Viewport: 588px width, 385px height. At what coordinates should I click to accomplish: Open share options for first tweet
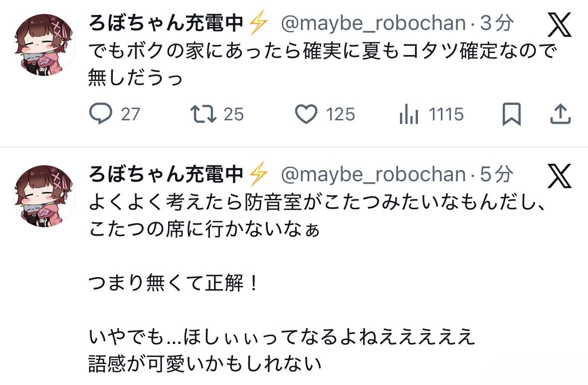pos(560,114)
